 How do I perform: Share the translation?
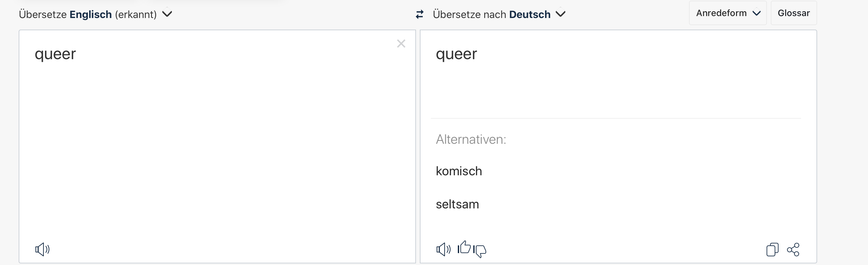click(x=793, y=250)
